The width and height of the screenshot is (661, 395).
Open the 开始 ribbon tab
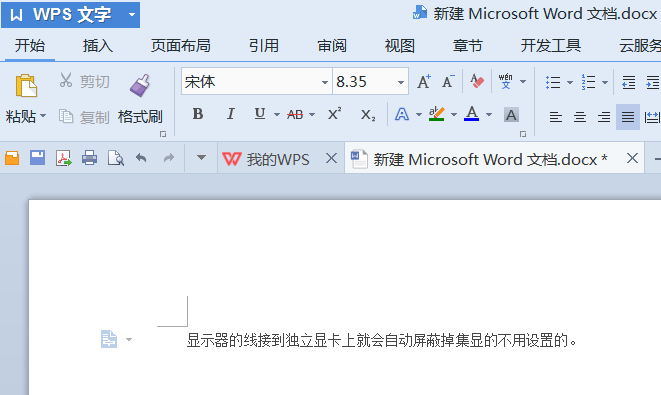click(x=30, y=46)
